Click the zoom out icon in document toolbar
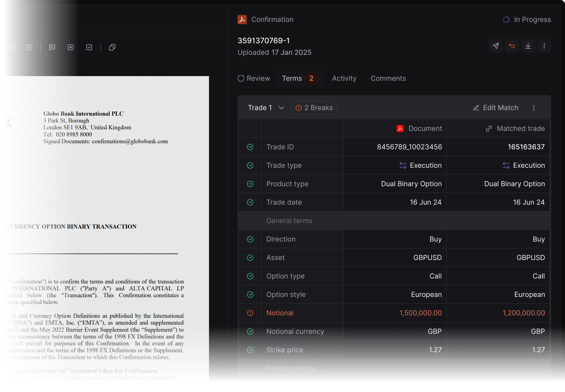The height and width of the screenshot is (392, 565). (13, 47)
